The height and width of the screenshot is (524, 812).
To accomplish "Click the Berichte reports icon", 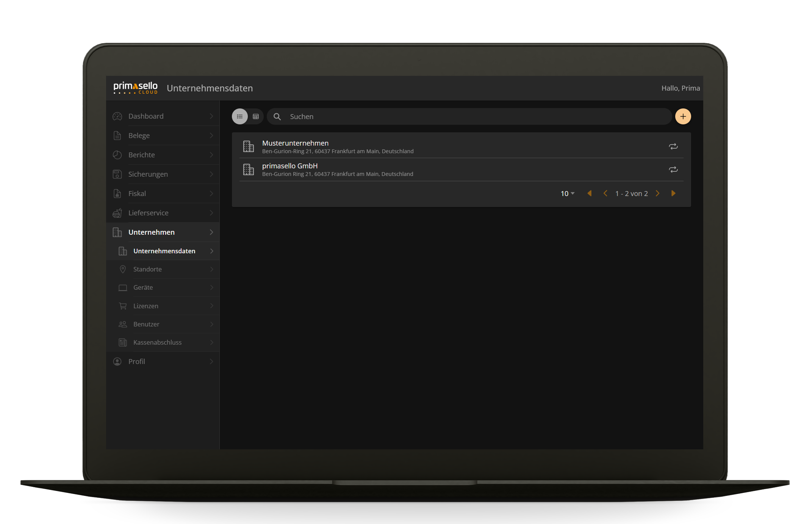I will [x=117, y=155].
